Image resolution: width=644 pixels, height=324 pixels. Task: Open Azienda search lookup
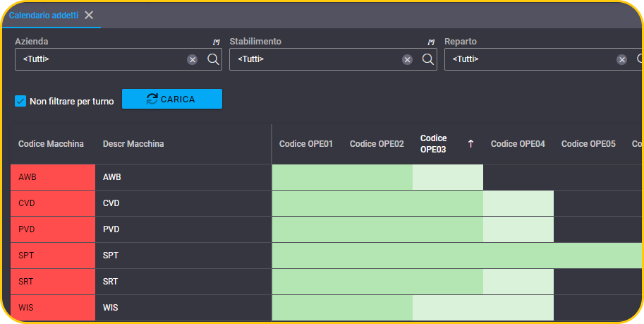coord(213,59)
